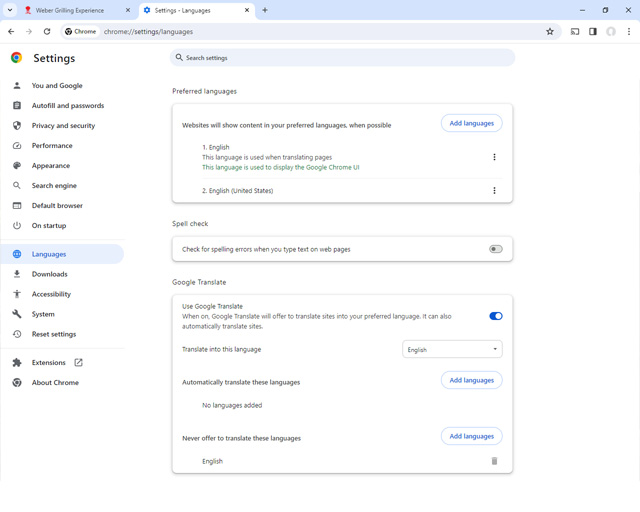Open the Chrome three-dot main menu

[x=629, y=31]
